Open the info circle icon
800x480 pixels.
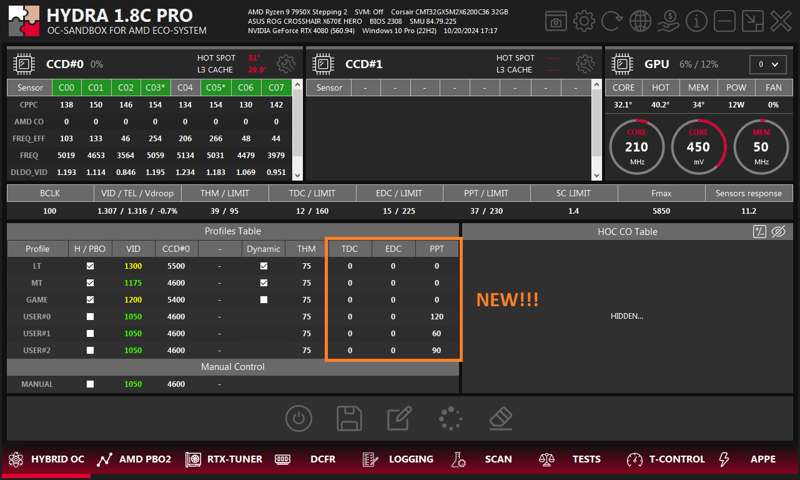click(x=697, y=20)
